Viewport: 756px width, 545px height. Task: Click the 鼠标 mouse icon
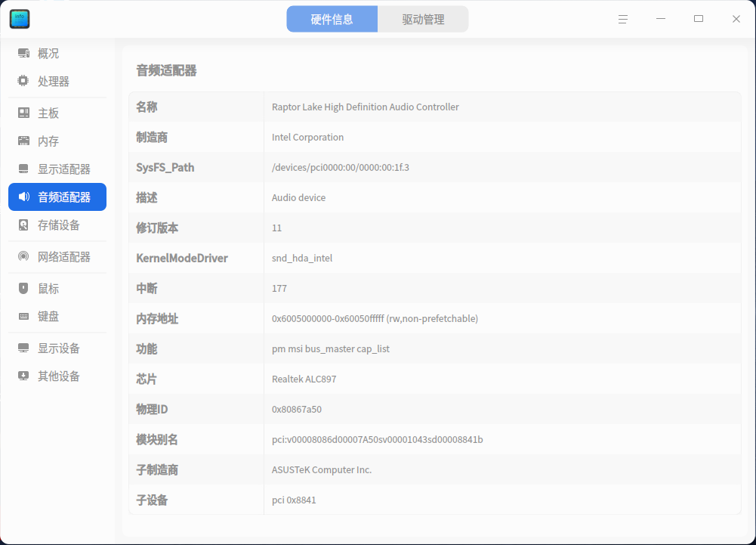point(23,289)
